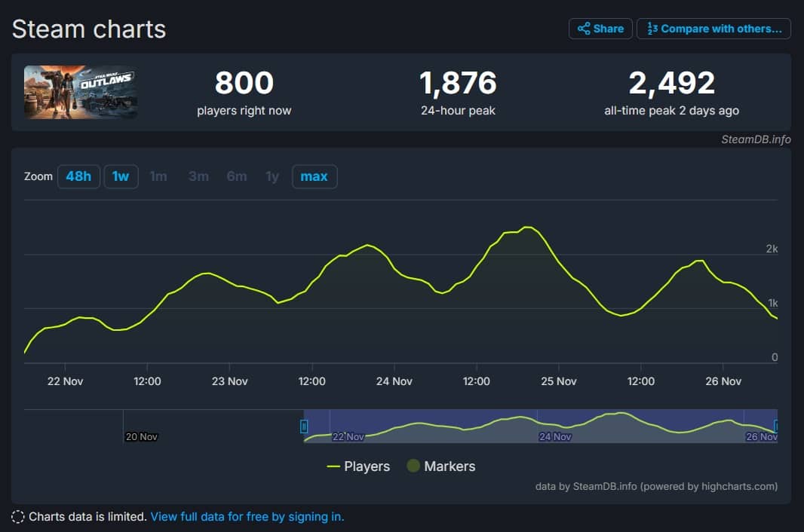Choose the max zoom range

click(315, 176)
